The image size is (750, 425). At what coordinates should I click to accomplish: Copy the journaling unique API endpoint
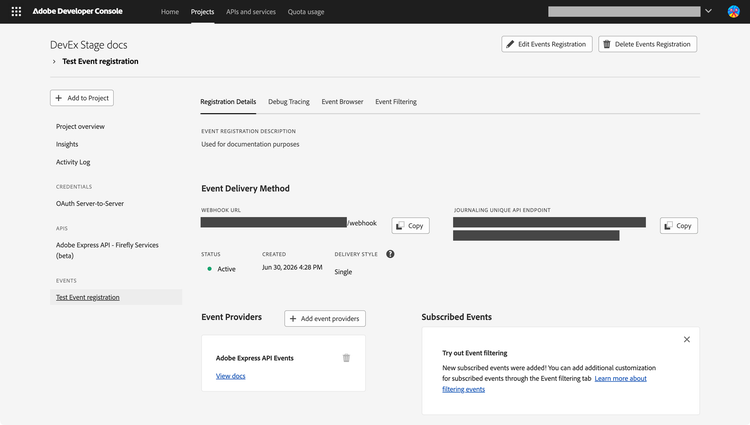679,226
